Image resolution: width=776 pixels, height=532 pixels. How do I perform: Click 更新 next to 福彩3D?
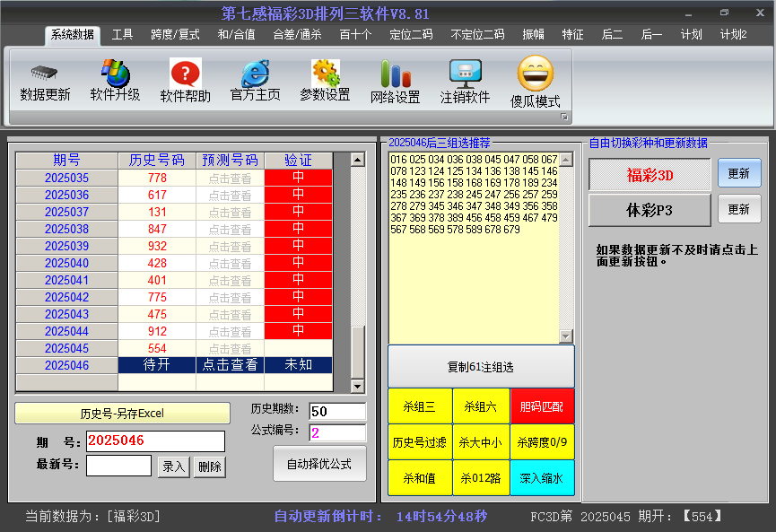click(739, 173)
